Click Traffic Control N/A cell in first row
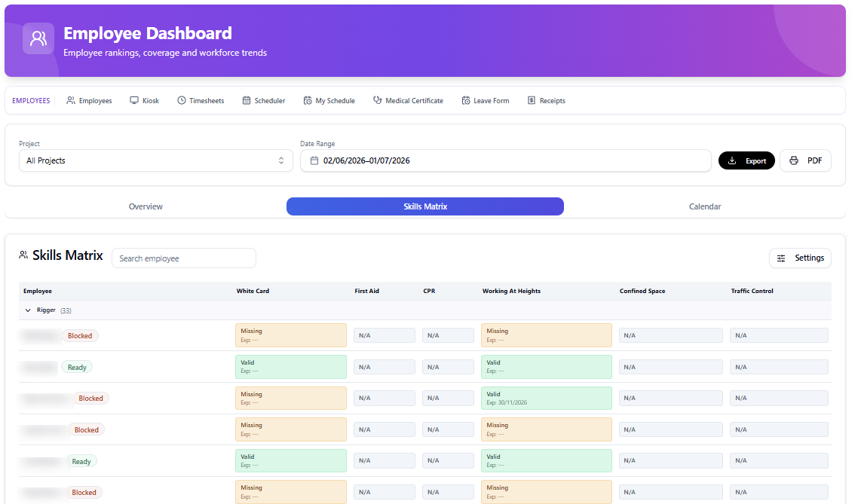This screenshot has height=504, width=858. point(779,335)
